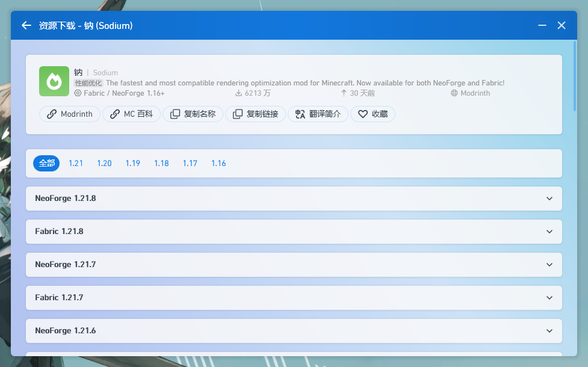Add to favorites with 收藏 button
Screen dimensions: 588x367
coord(373,114)
